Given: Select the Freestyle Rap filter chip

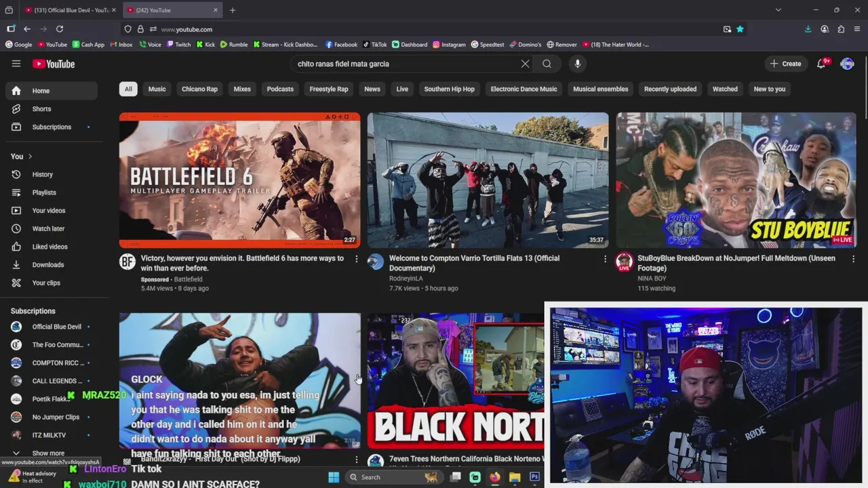Looking at the screenshot, I should pyautogui.click(x=329, y=89).
